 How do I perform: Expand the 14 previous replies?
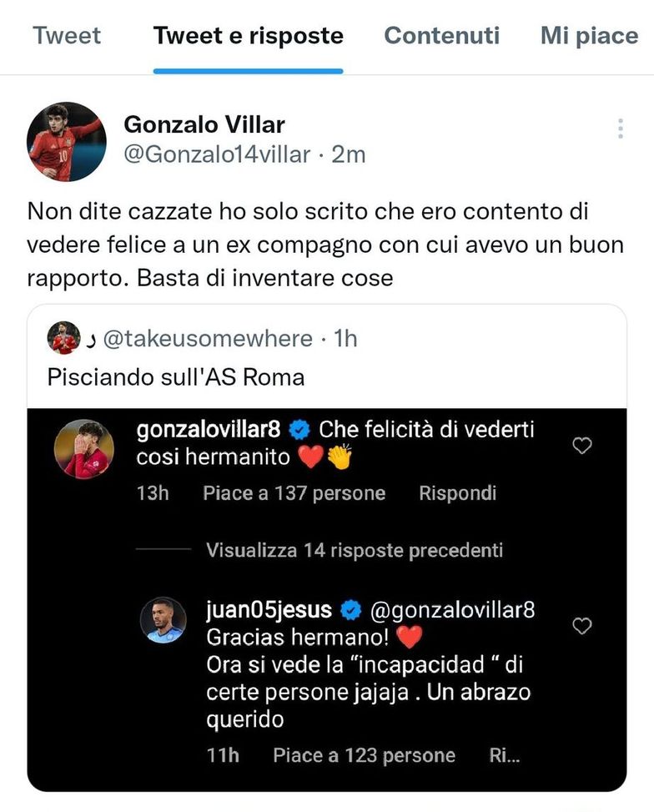point(353,550)
